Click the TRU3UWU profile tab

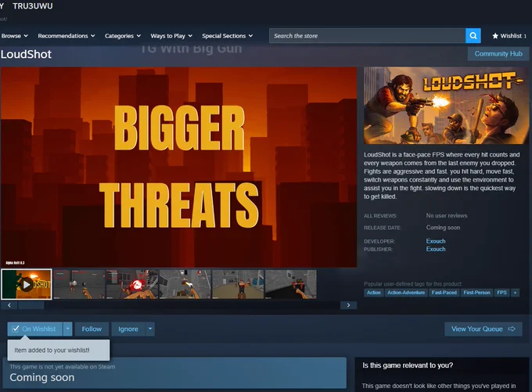click(x=33, y=5)
